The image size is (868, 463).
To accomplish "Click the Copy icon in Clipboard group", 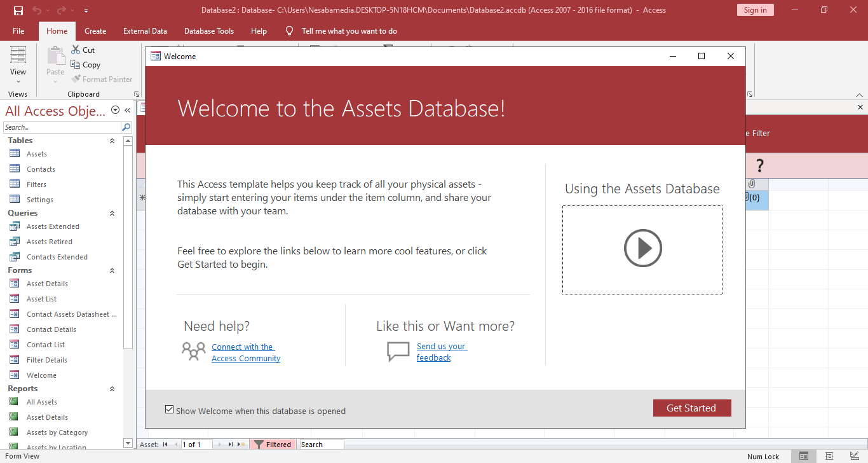I will (76, 64).
